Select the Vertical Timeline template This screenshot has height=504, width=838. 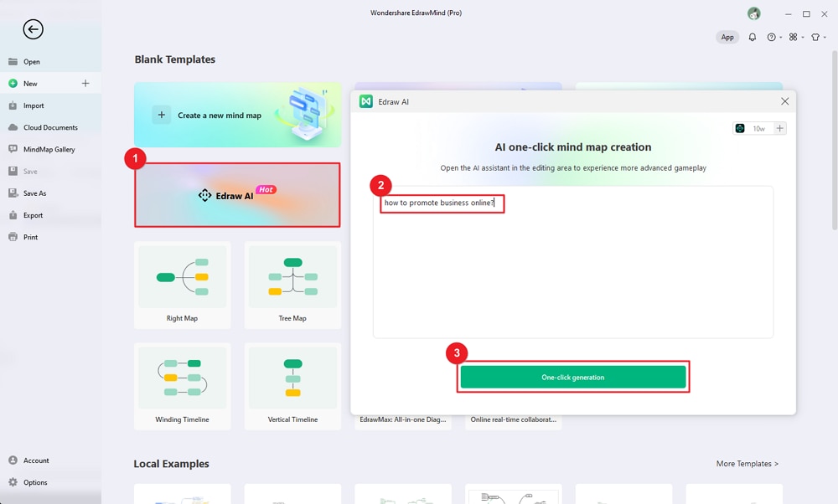coord(292,387)
